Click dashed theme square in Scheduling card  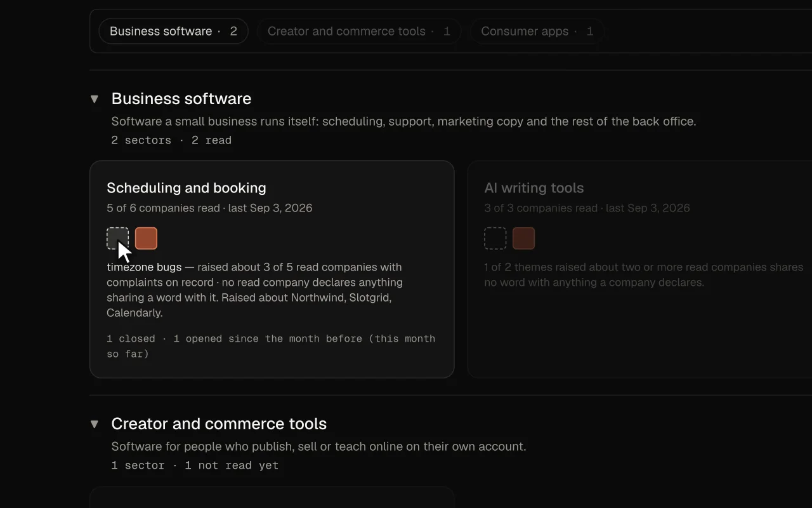click(117, 238)
